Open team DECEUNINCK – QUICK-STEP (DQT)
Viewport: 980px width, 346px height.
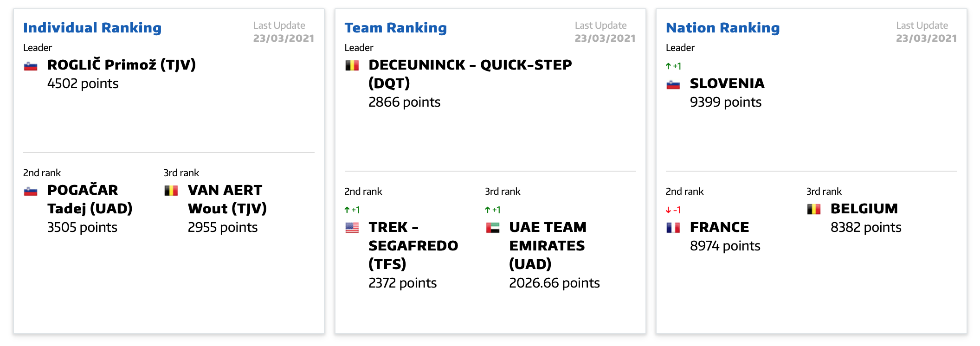click(x=471, y=74)
